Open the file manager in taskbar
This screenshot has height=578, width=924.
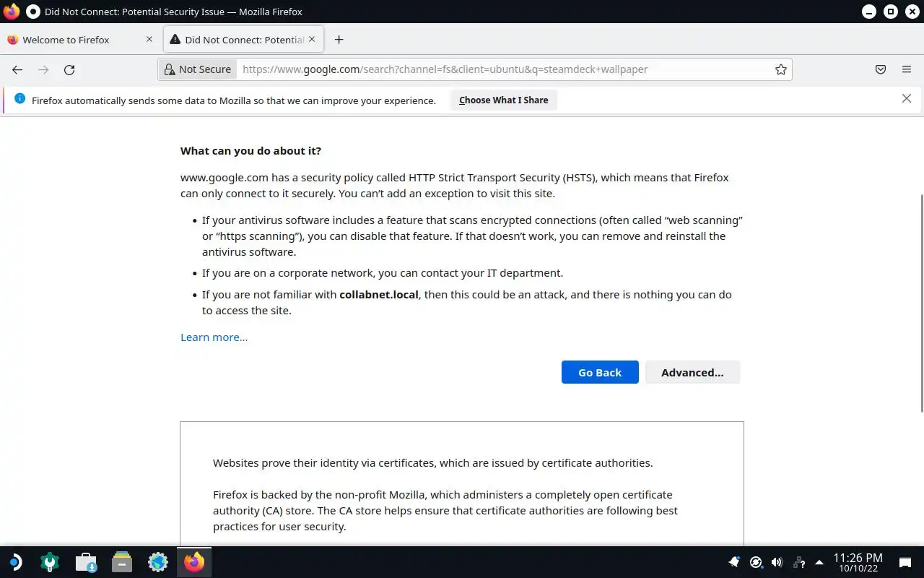click(x=122, y=562)
